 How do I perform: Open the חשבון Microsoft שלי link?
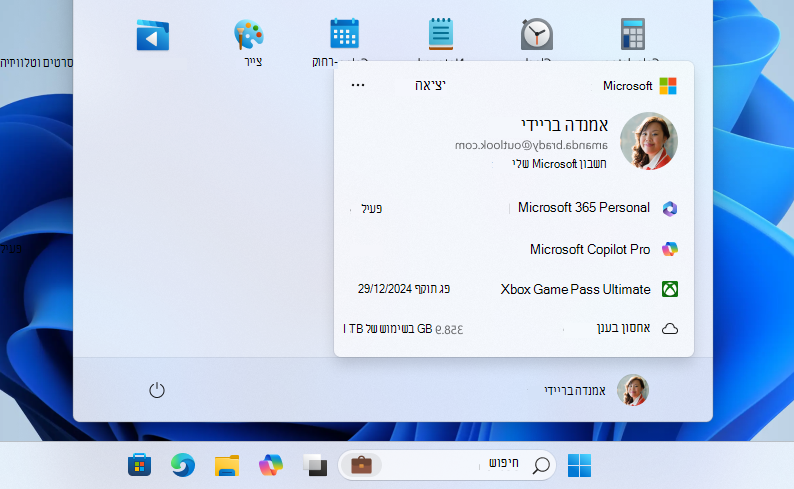(x=559, y=164)
